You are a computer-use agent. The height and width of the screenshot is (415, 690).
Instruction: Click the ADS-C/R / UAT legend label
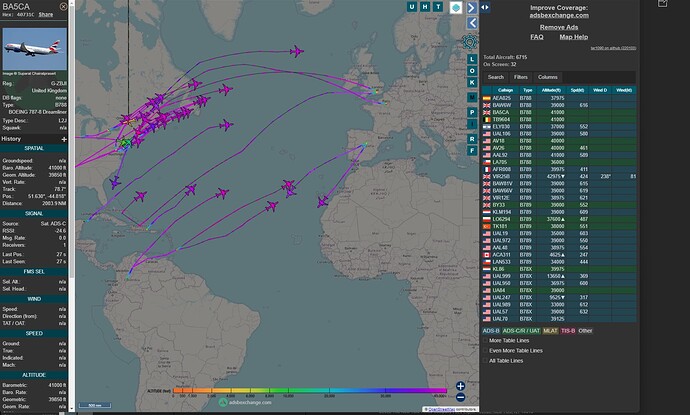tap(521, 331)
